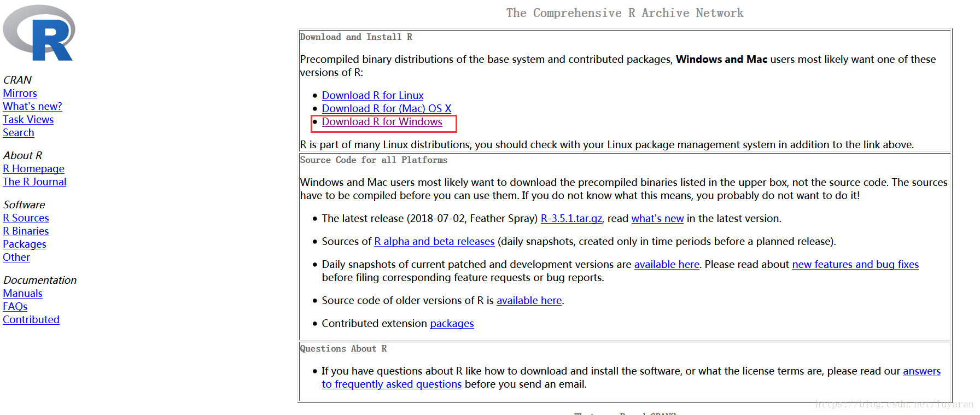Viewport: 980px width, 415px height.
Task: Click the Download and Install R heading
Action: coord(356,37)
